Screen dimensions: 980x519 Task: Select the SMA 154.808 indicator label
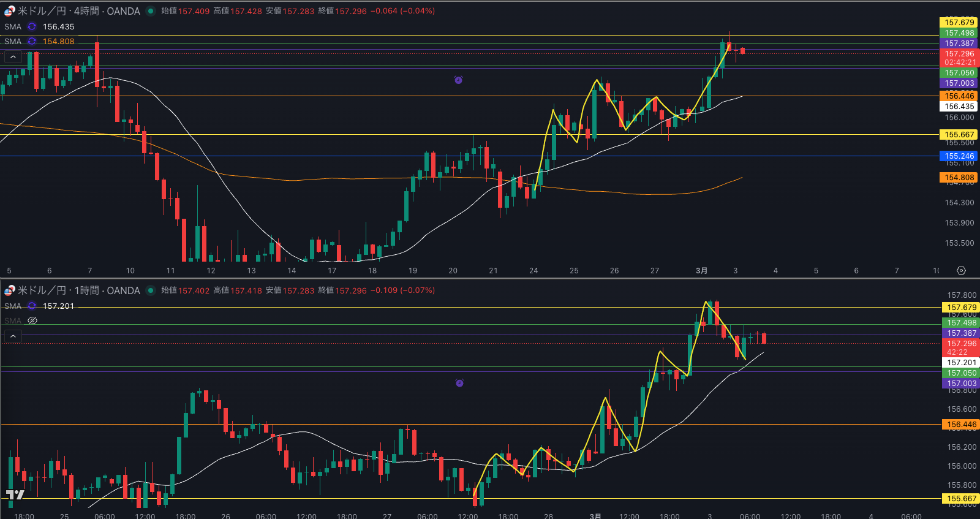13,41
